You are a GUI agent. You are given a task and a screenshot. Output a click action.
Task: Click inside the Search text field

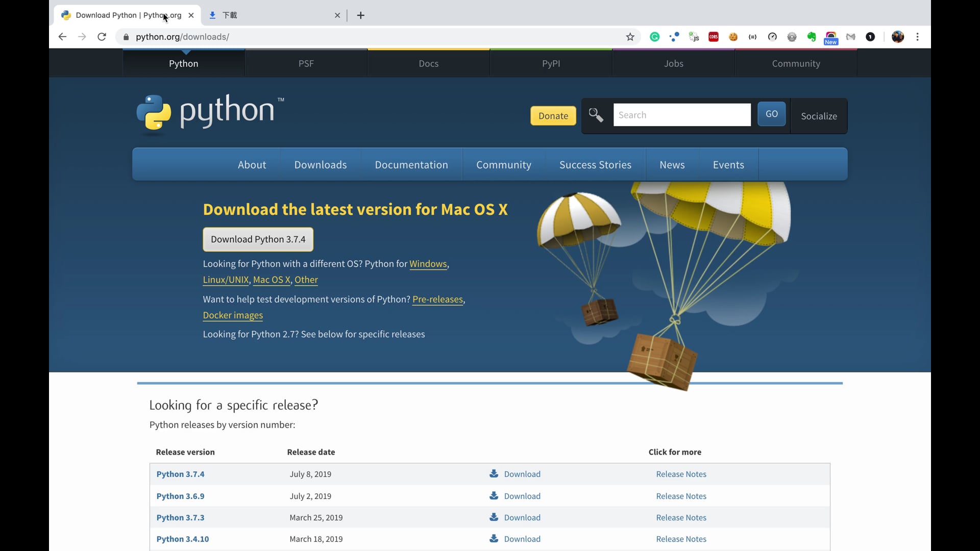coord(681,115)
